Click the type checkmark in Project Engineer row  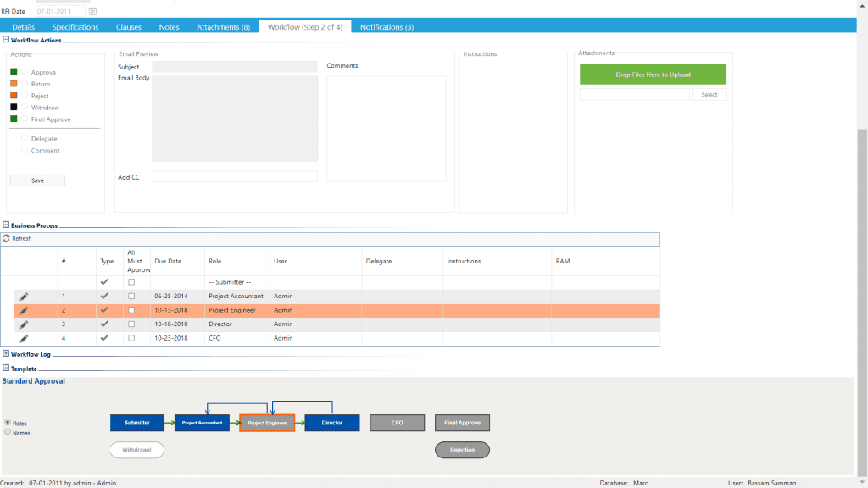(x=104, y=310)
